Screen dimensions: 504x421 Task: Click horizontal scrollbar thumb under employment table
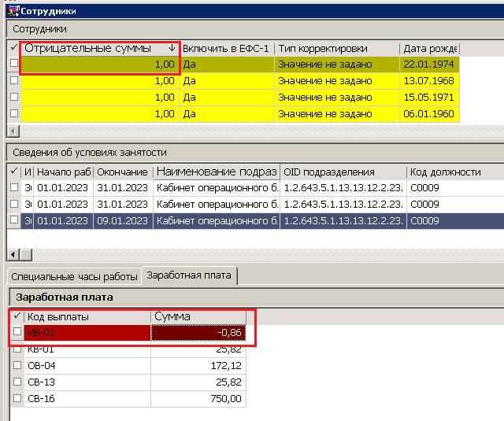[x=26, y=255]
